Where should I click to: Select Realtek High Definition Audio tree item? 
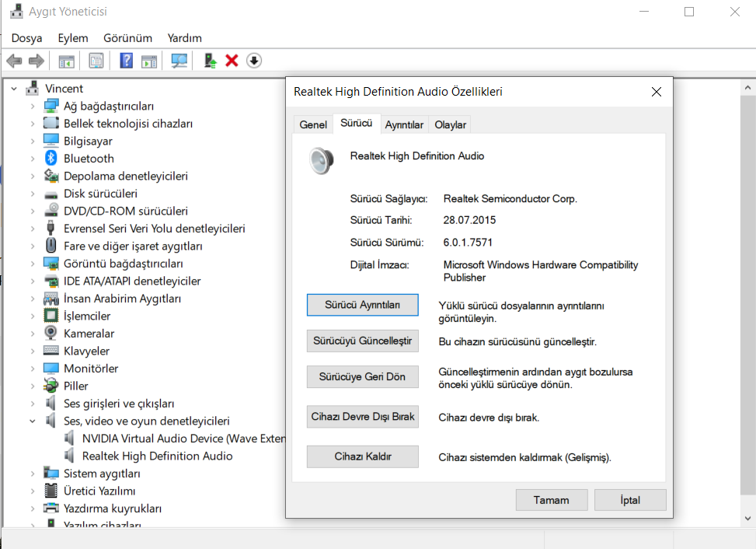pos(157,456)
